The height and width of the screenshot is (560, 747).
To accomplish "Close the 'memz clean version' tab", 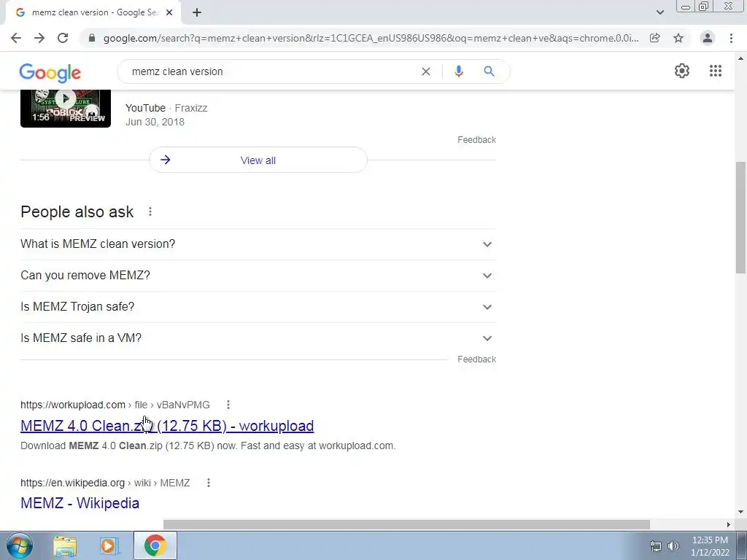I will pyautogui.click(x=169, y=12).
